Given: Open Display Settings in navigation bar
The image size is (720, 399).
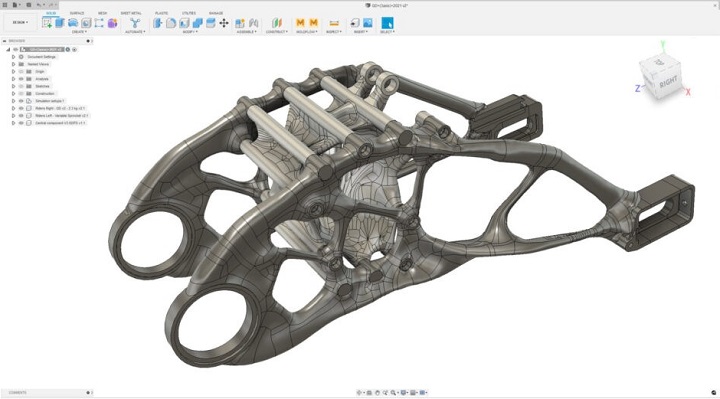Looking at the screenshot, I should (404, 393).
